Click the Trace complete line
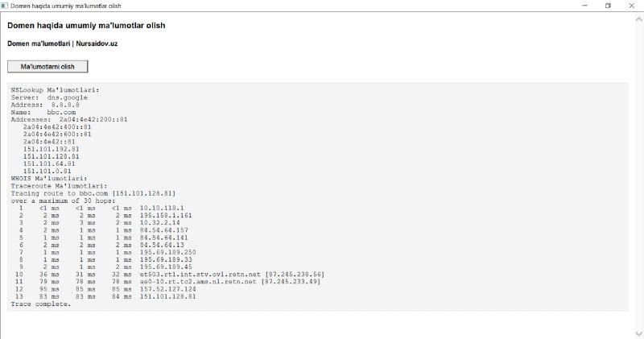Screen dimensions: 644x339 coord(41,304)
